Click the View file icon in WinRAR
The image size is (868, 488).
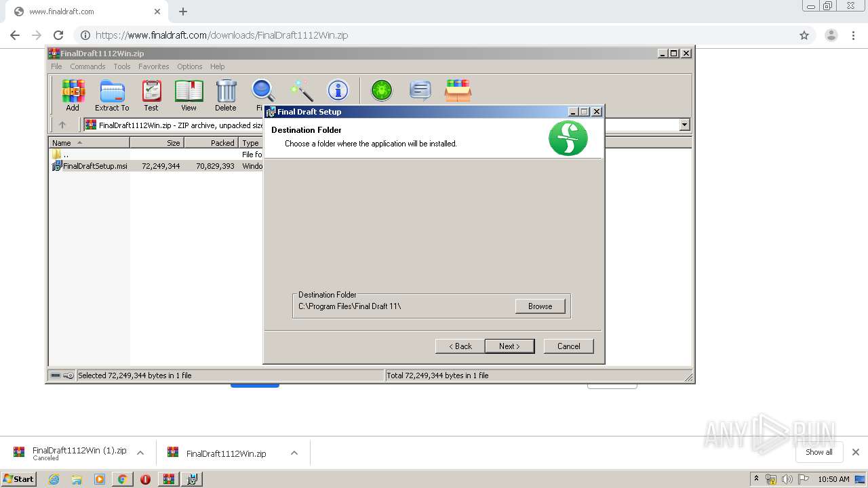[189, 95]
